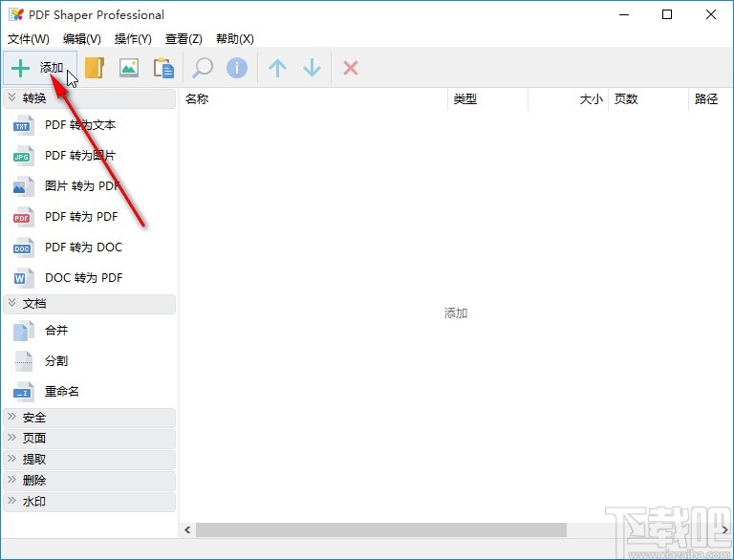
Task: Click the scrollbar right arrow
Action: pos(724,530)
